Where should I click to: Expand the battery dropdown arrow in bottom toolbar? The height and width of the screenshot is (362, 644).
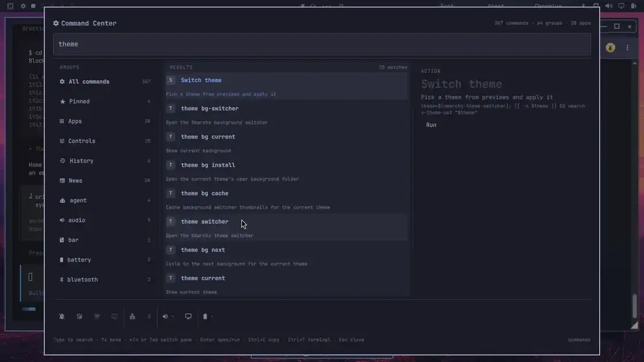pyautogui.click(x=212, y=317)
